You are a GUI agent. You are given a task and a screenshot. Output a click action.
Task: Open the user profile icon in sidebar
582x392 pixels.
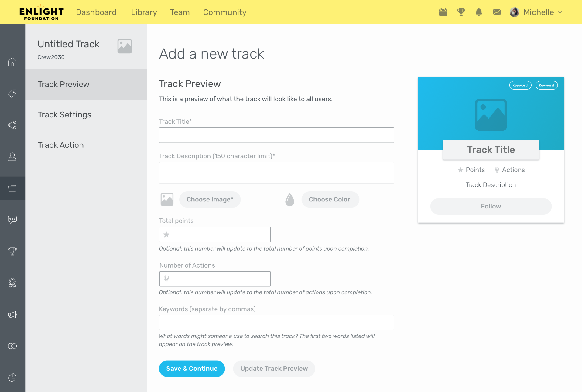click(x=12, y=157)
